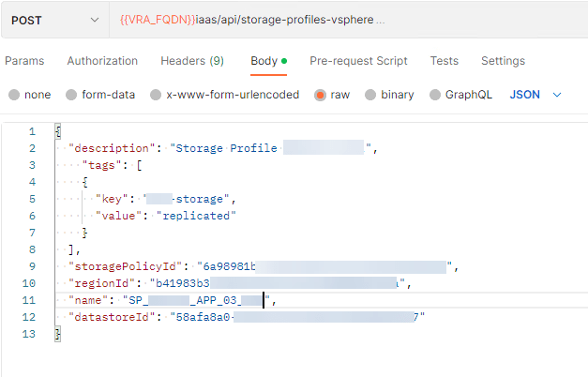This screenshot has width=588, height=377.
Task: Choose the binary body option
Action: 370,95
